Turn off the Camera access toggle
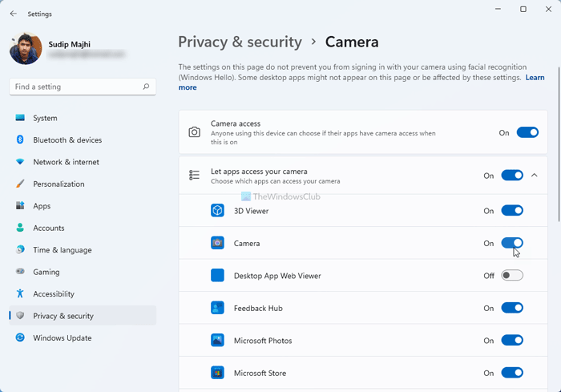The image size is (561, 392). tap(527, 133)
